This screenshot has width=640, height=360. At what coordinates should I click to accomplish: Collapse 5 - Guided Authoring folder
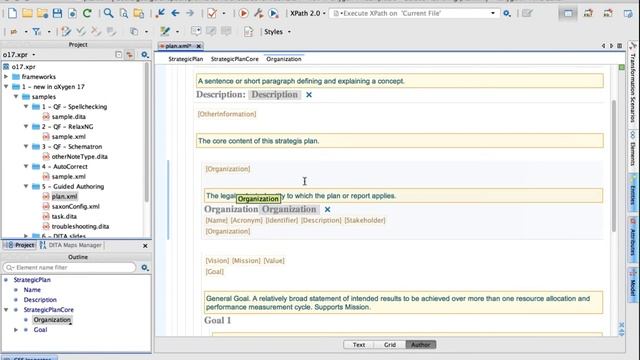tap(26, 187)
